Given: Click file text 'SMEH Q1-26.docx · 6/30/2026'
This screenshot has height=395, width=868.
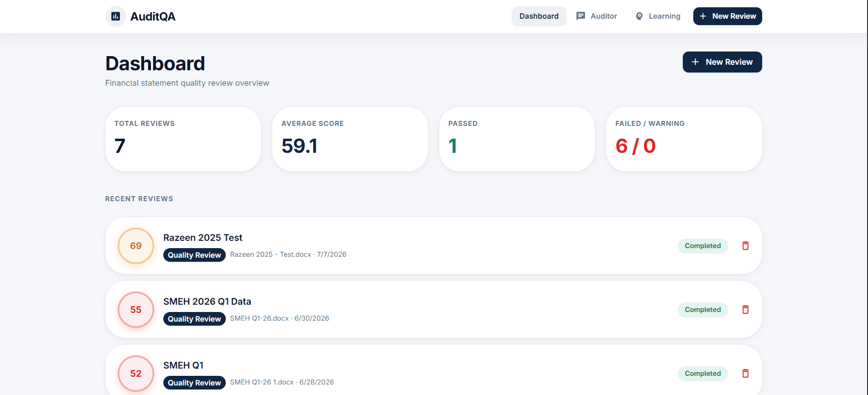Looking at the screenshot, I should (x=280, y=318).
